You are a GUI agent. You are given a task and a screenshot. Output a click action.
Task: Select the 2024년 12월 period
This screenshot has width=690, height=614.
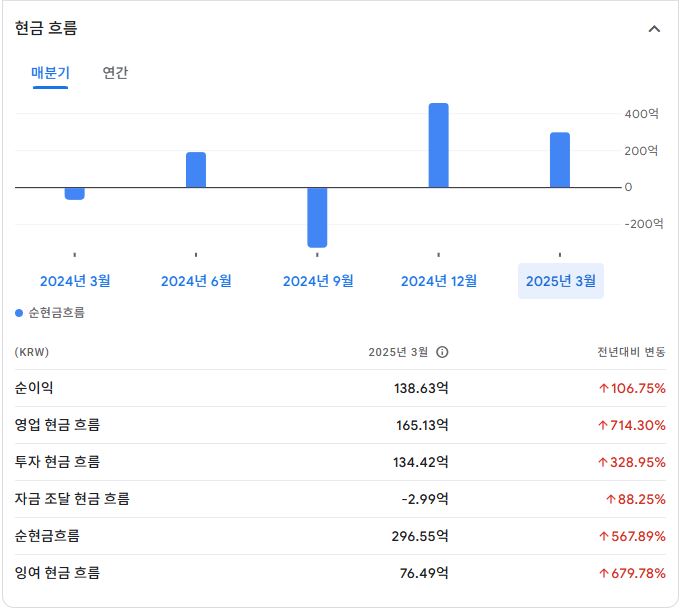point(439,281)
